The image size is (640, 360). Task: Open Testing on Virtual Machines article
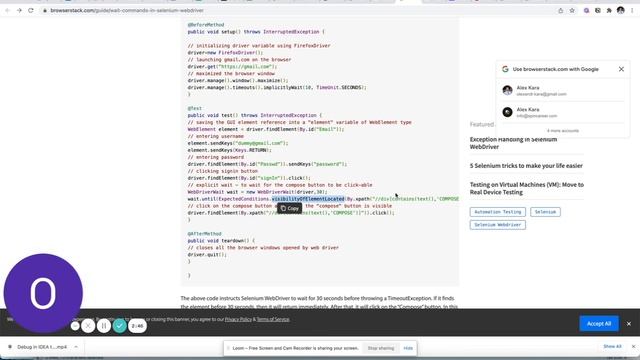(527, 188)
